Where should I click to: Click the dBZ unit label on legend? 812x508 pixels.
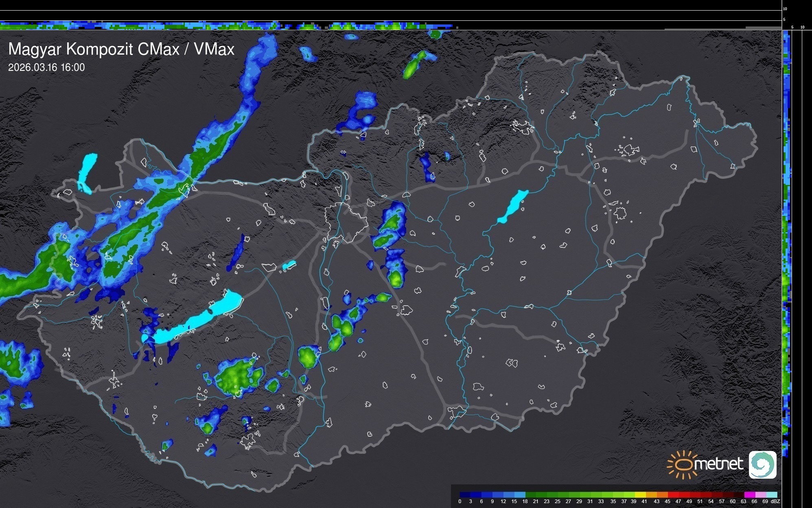[x=775, y=501]
